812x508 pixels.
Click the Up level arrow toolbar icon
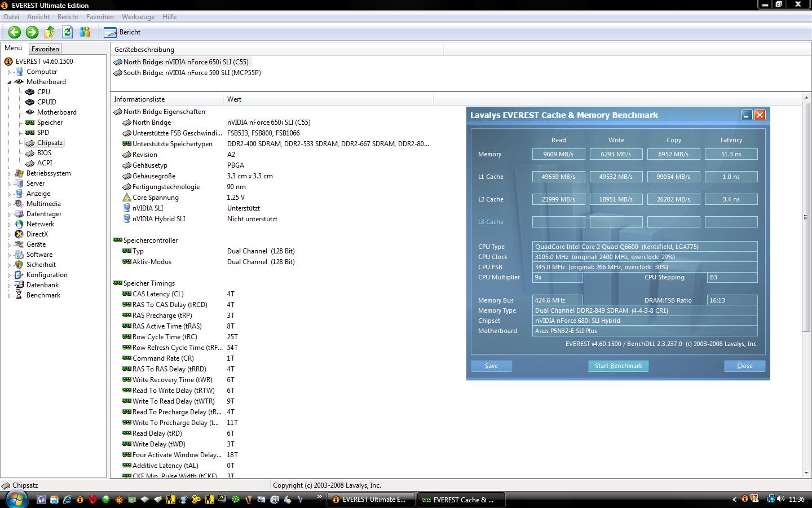(50, 32)
